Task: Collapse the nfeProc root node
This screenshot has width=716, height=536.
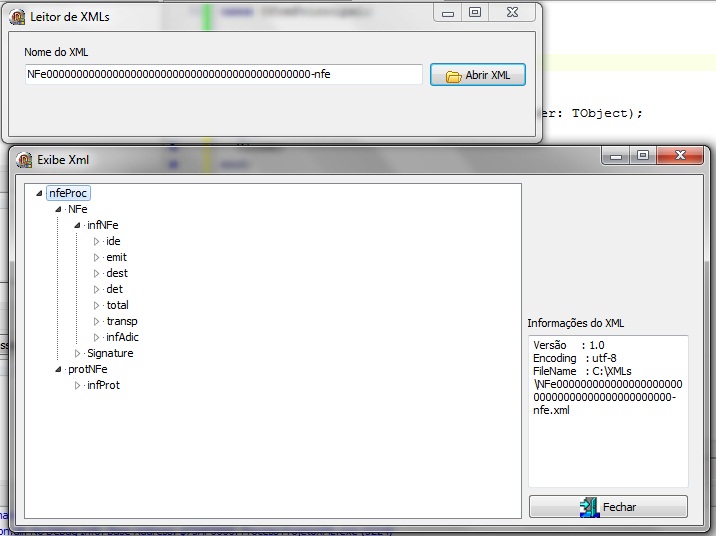Action: tap(39, 193)
